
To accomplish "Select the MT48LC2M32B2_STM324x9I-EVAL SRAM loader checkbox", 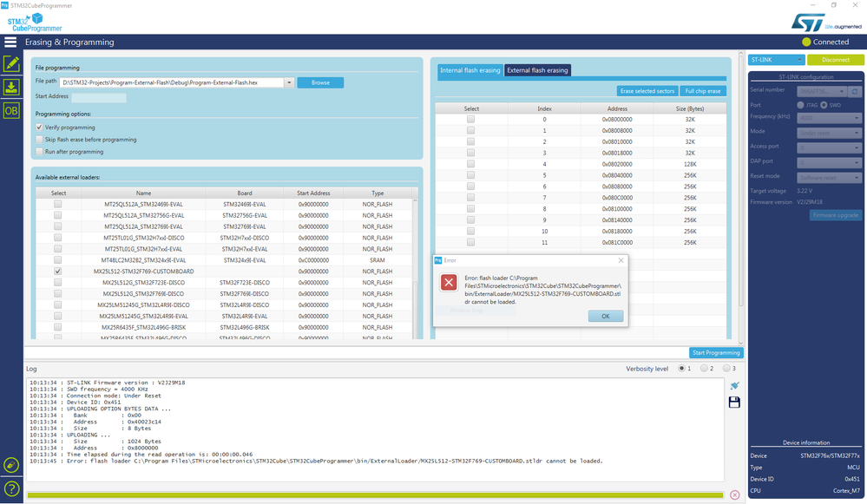I will [x=57, y=259].
